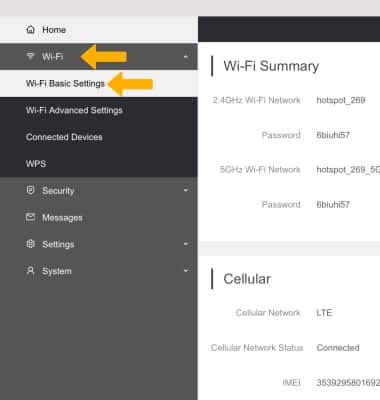380x400 pixels.
Task: Collapse the Wi-Fi menu arrow
Action: coord(186,57)
